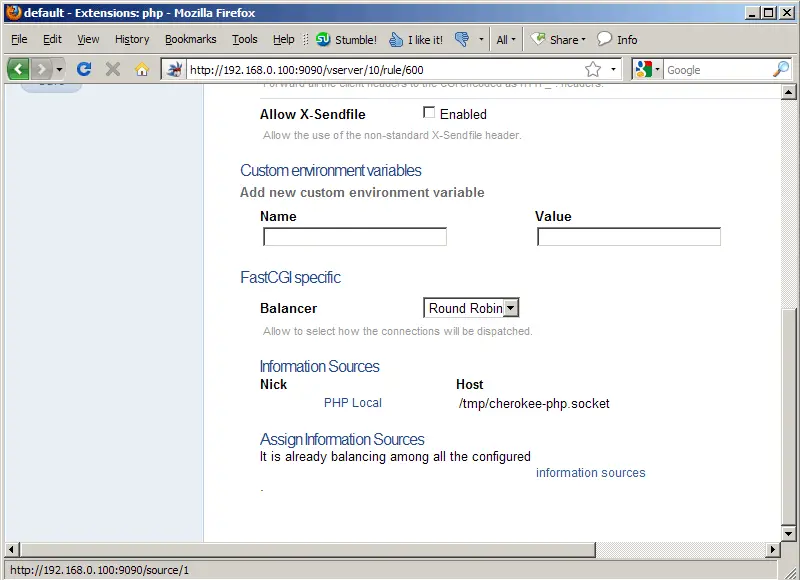This screenshot has height=580, width=800.
Task: Open the Bookmarks menu
Action: point(190,39)
